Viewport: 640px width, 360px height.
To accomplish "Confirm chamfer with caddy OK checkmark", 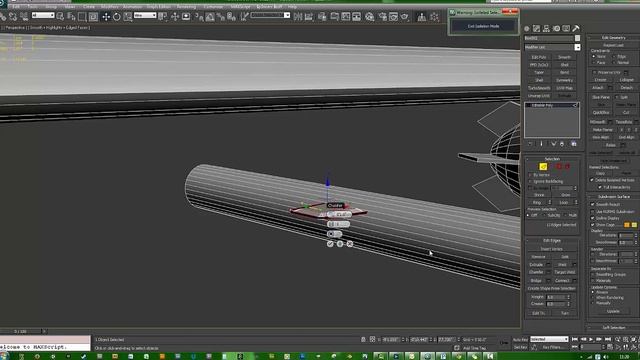I will click(330, 244).
